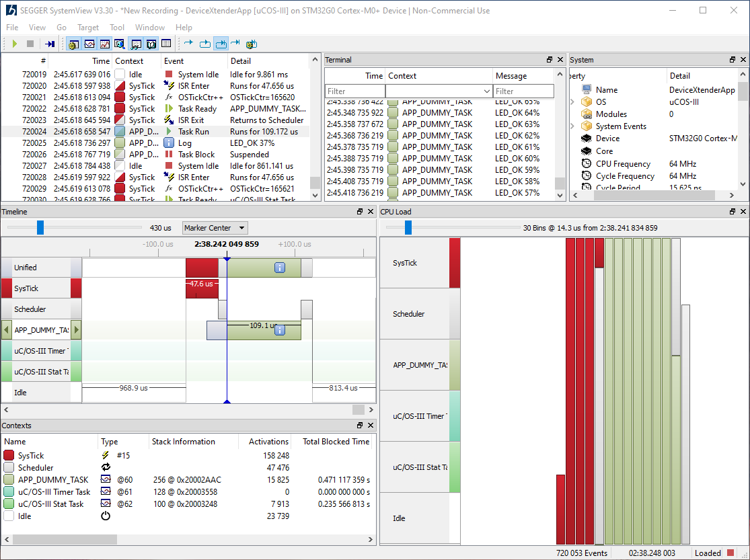Screen dimensions: 750x560
Task: Sort events list by Event column
Action: click(x=194, y=61)
